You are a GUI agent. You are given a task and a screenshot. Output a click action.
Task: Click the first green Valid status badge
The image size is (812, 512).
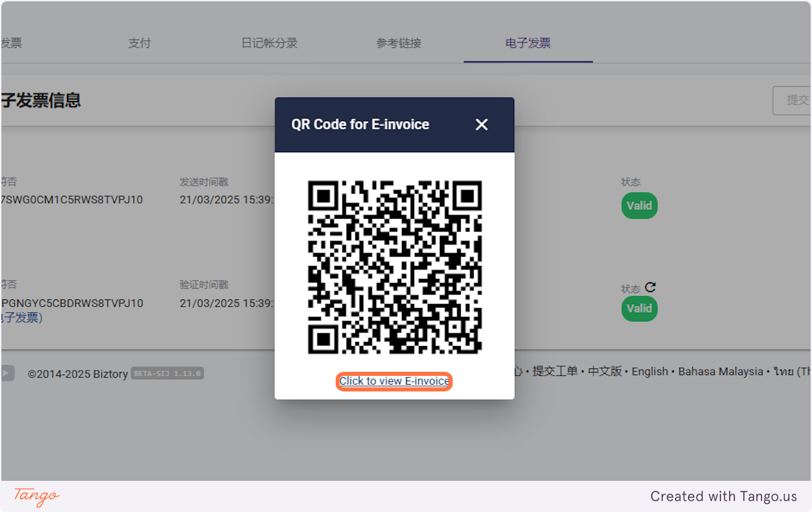[639, 206]
